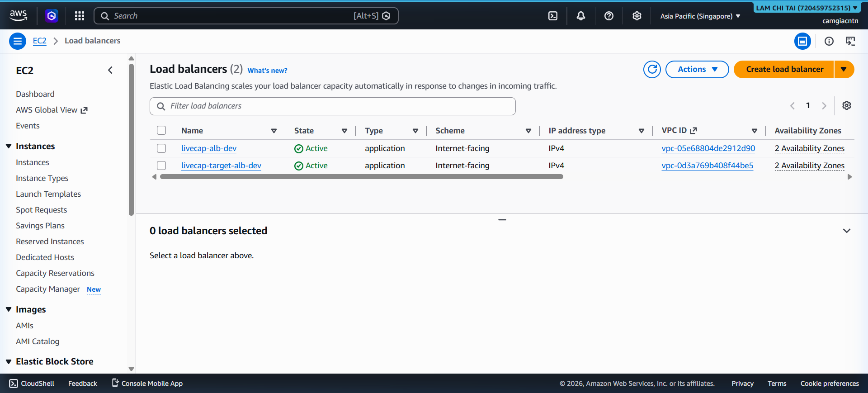868x393 pixels.
Task: Open the notifications bell
Action: click(581, 16)
